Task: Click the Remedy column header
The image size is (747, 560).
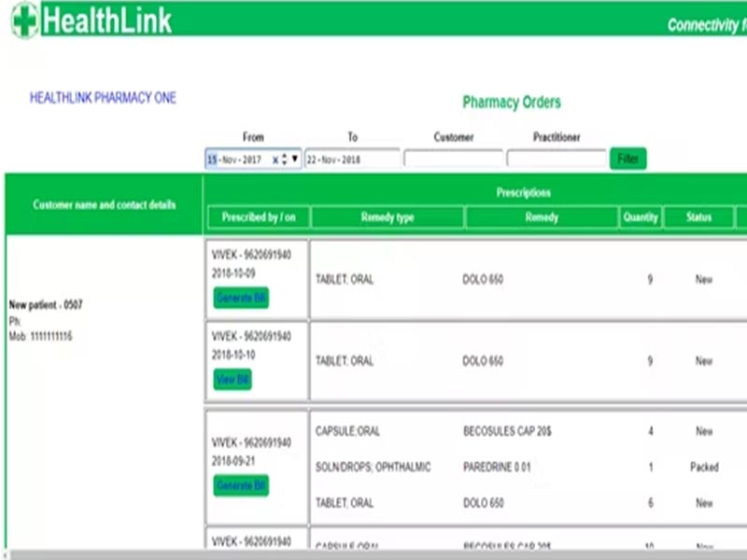Action: click(x=542, y=217)
